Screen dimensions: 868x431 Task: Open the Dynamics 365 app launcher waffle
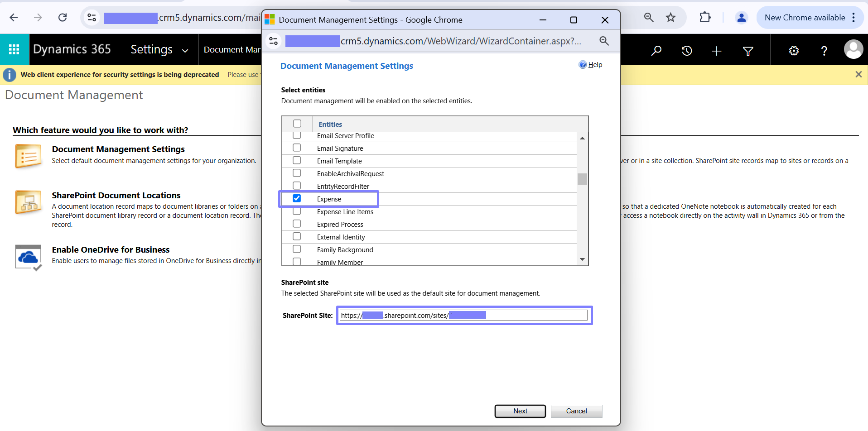[14, 49]
